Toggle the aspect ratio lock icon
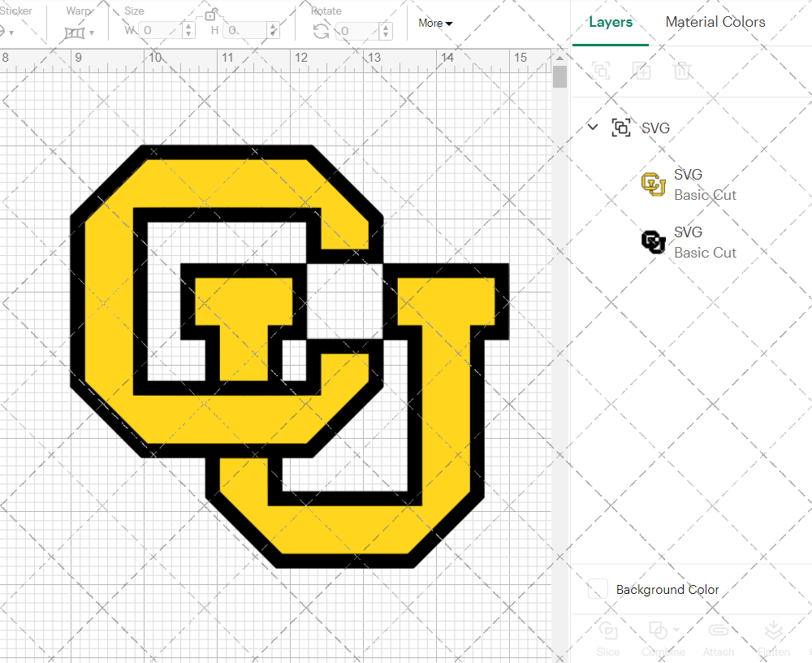Screen dimensions: 812x663 [x=209, y=15]
